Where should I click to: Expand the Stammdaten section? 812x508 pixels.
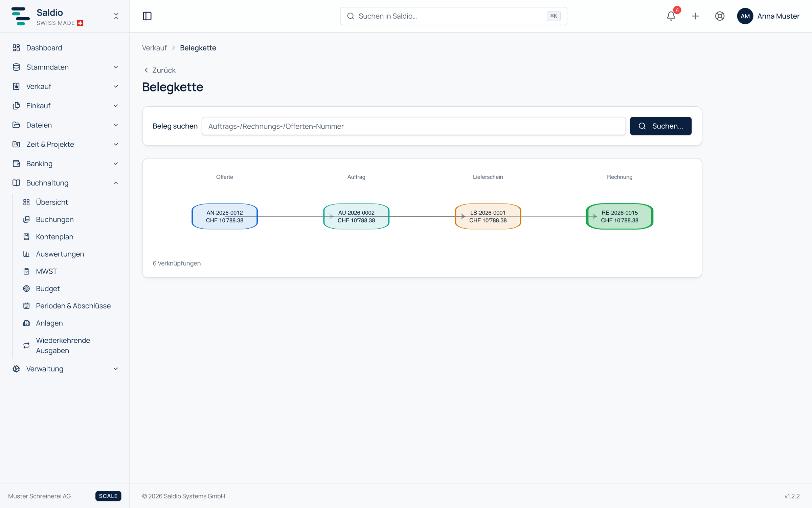(65, 67)
